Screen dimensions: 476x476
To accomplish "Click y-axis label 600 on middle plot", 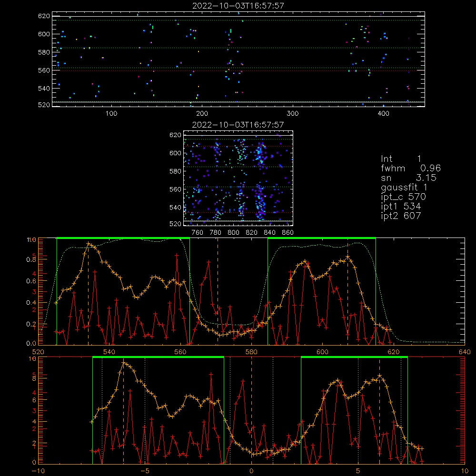I will coord(175,153).
